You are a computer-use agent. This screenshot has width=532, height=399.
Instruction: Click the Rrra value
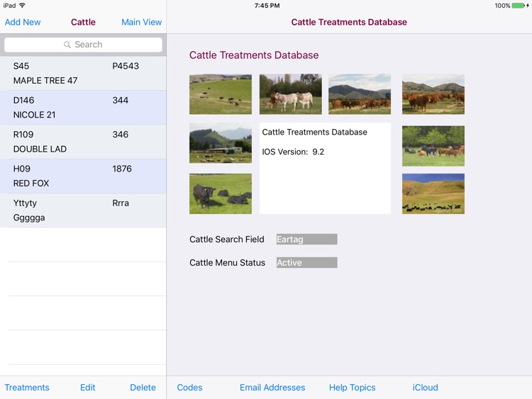tap(121, 203)
